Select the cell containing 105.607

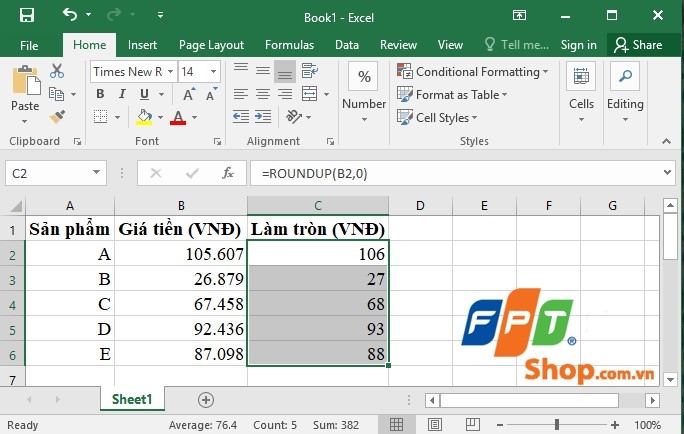[181, 253]
